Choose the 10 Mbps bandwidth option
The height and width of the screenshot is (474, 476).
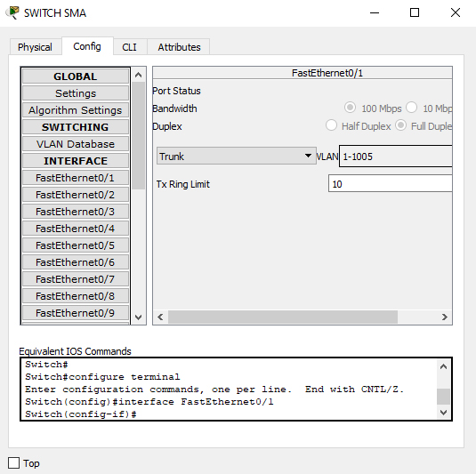(x=412, y=108)
